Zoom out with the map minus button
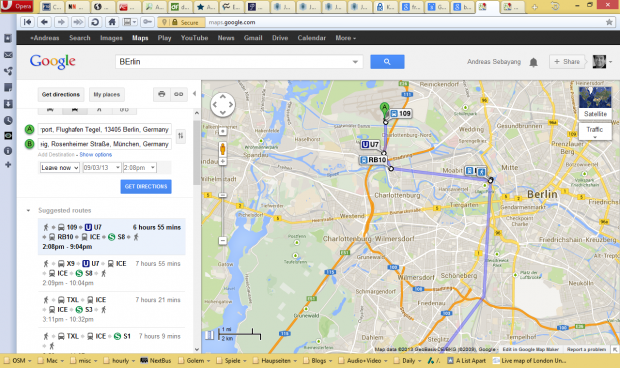 [223, 240]
